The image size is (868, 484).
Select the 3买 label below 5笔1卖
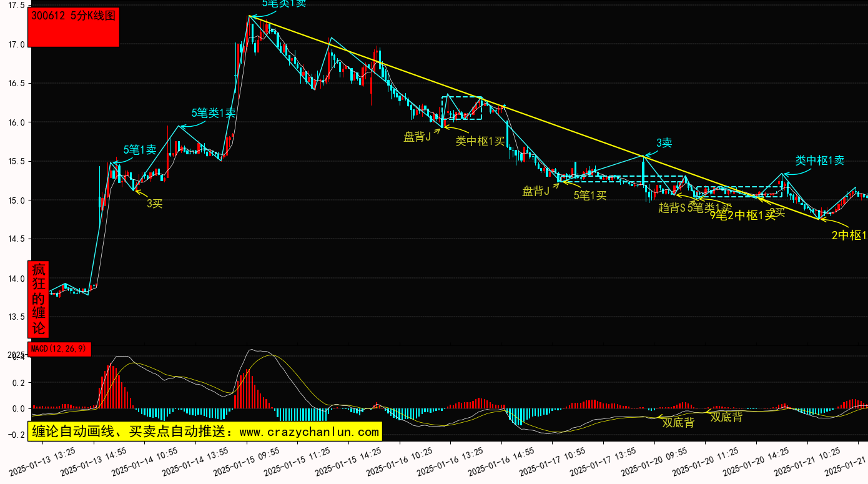point(154,204)
